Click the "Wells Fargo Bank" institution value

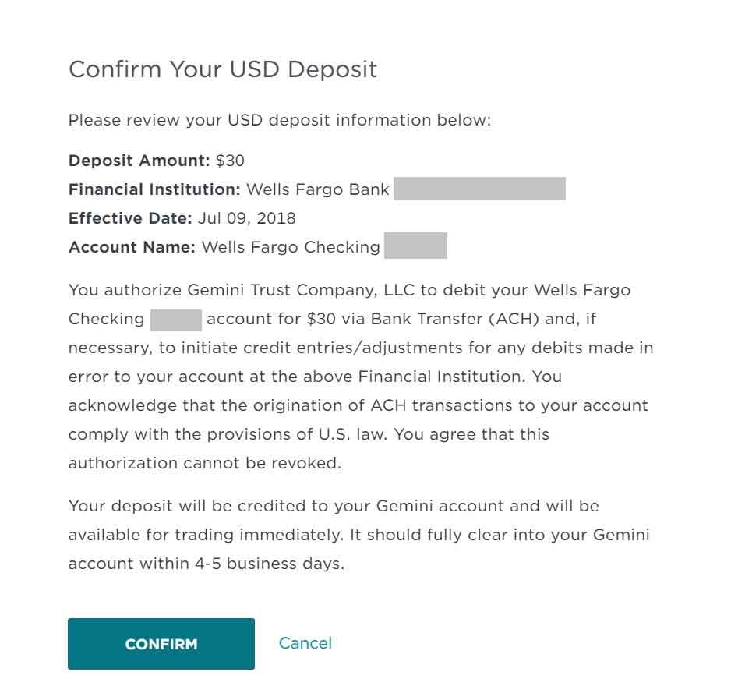(x=317, y=189)
